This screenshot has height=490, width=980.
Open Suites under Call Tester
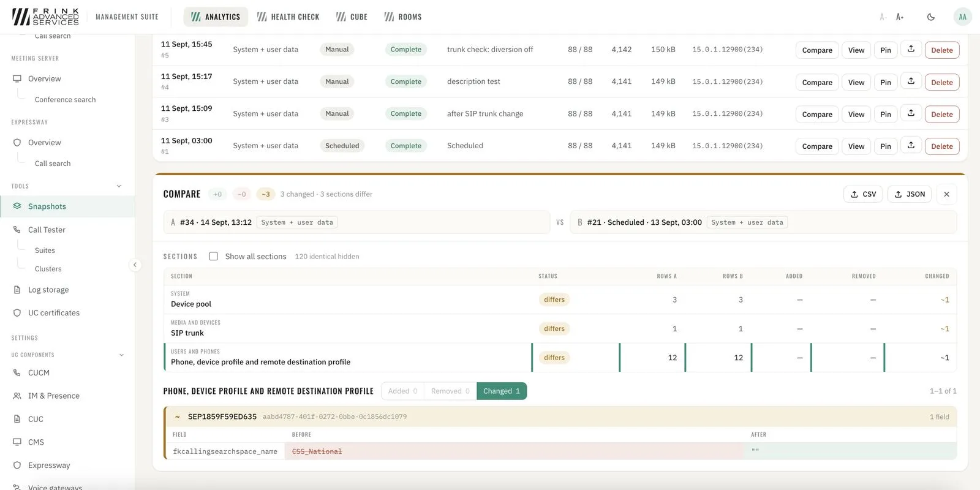45,251
